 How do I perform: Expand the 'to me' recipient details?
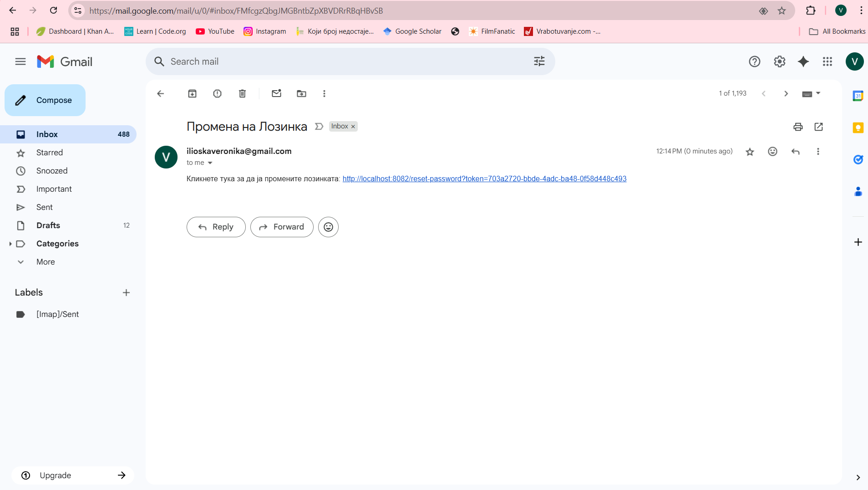point(210,163)
